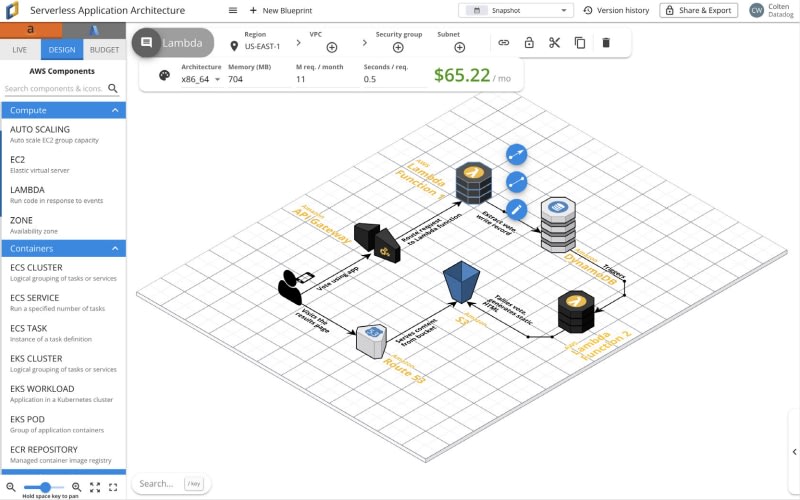Focus the Search components & icons field

[54, 88]
